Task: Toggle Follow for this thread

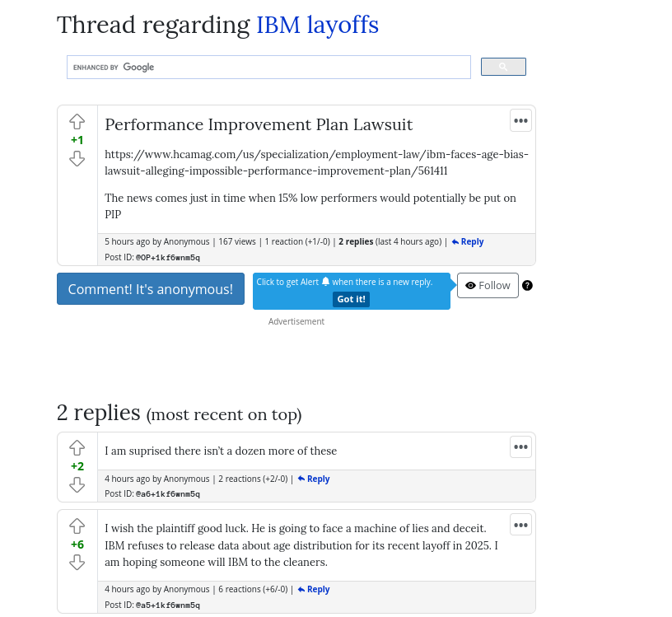Action: point(488,285)
